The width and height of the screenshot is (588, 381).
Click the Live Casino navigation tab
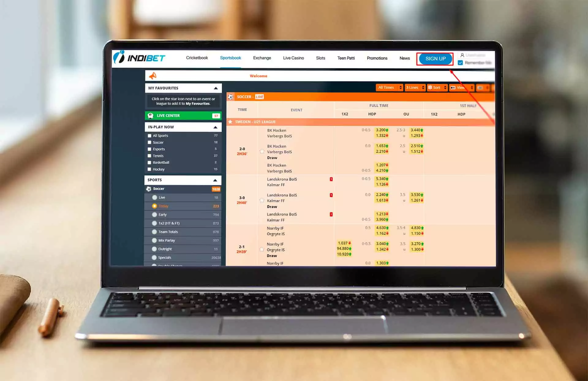293,58
